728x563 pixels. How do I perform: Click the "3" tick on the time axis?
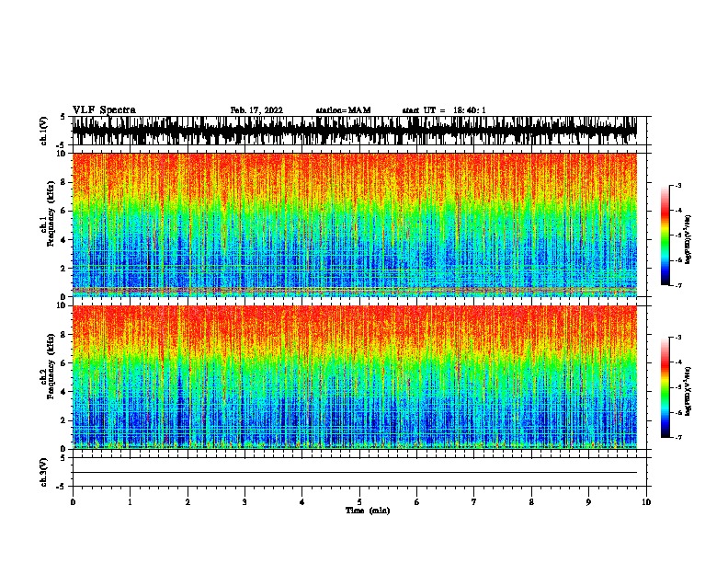[245, 502]
